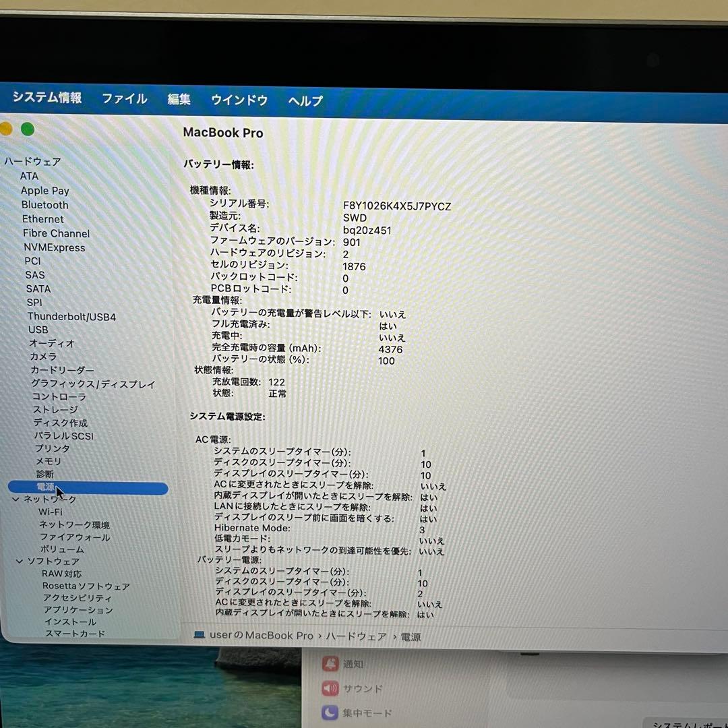The image size is (728, 728).
Task: Select Apple Pay in the sidebar
Action: click(44, 190)
